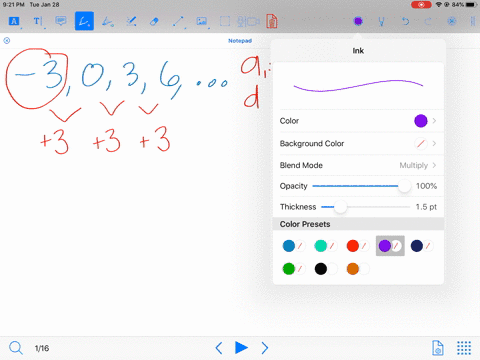Choose the orange color preset
The height and width of the screenshot is (360, 480).
pyautogui.click(x=353, y=269)
